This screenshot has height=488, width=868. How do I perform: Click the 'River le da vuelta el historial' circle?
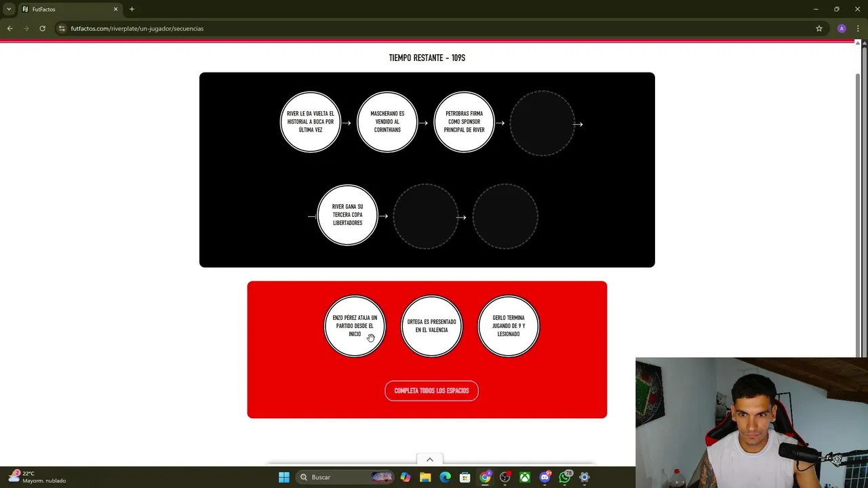(311, 122)
